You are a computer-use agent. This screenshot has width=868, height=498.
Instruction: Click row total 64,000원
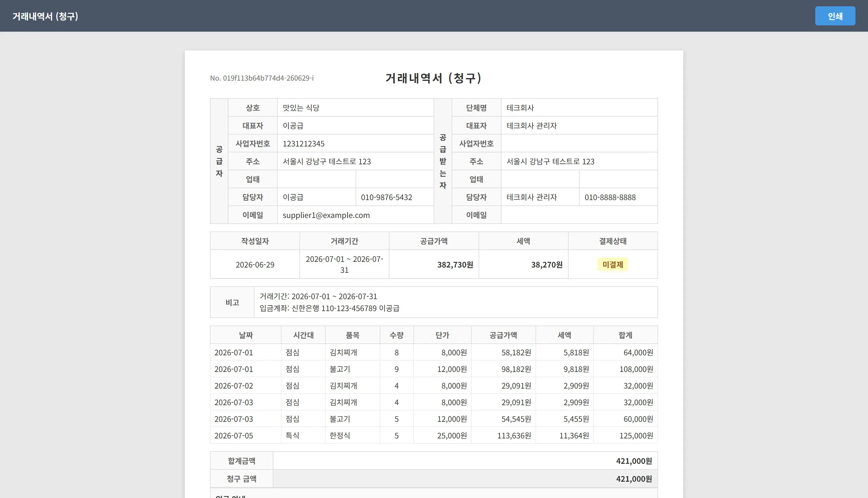[638, 352]
